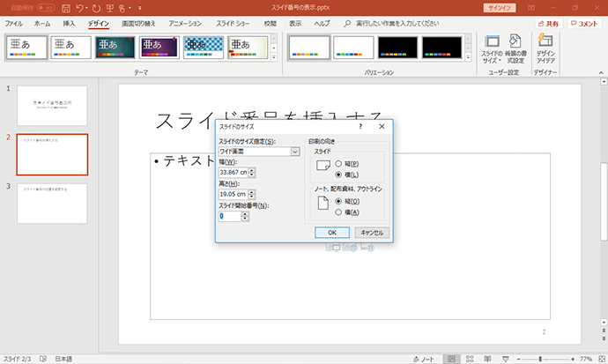Screen dimensions: 608x364
Task: Toggle the AutoSave switch
Action: click(46, 8)
